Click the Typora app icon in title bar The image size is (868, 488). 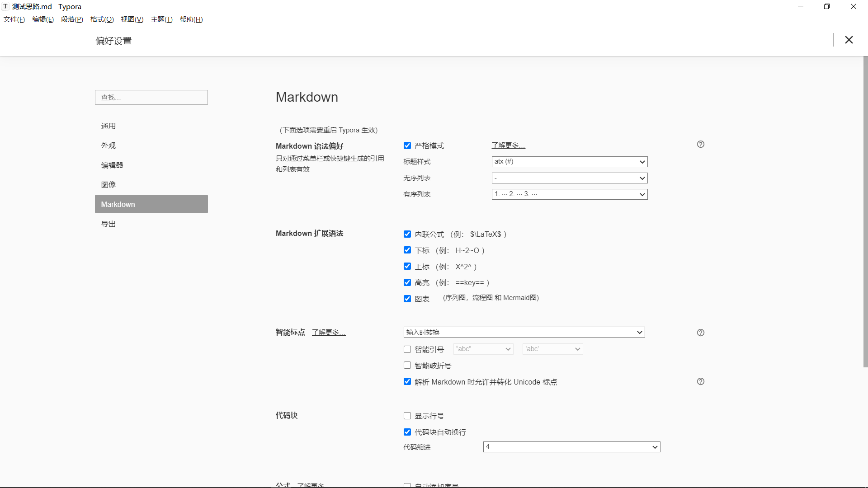6,6
